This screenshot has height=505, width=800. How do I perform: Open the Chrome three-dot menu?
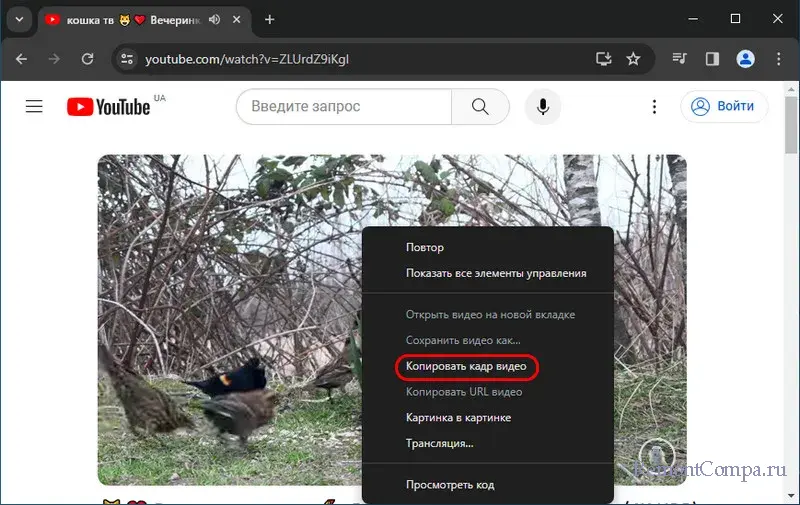[x=777, y=59]
